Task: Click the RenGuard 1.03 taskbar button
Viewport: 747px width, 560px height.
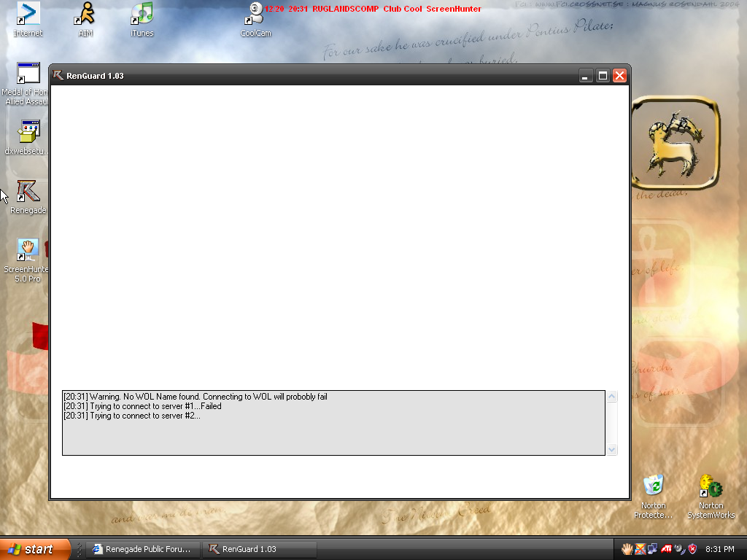Action: pyautogui.click(x=259, y=549)
